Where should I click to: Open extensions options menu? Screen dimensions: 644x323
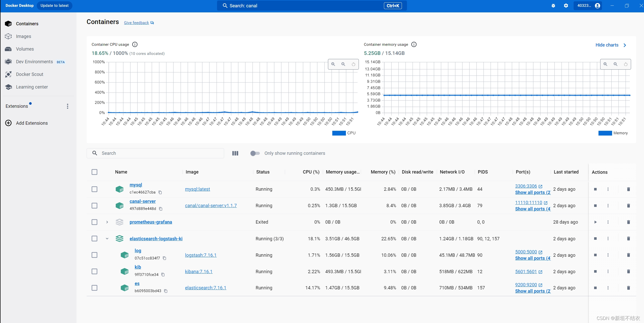click(68, 106)
